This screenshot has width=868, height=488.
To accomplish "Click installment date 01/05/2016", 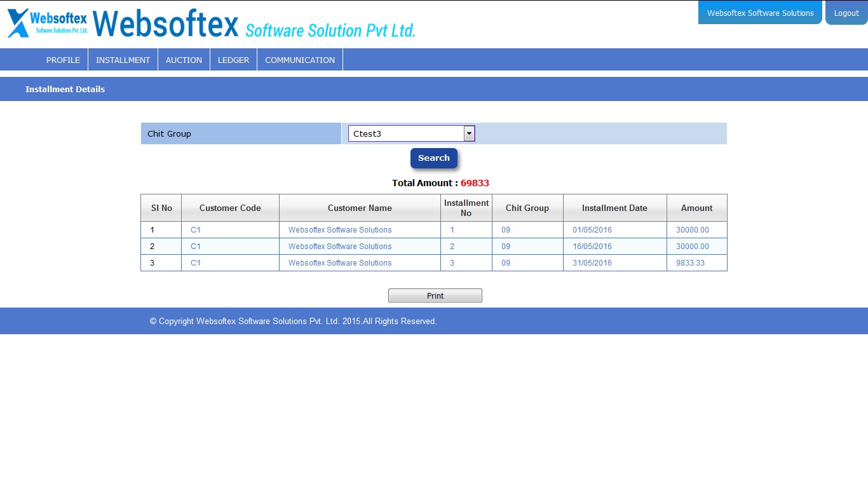I will [x=592, y=230].
